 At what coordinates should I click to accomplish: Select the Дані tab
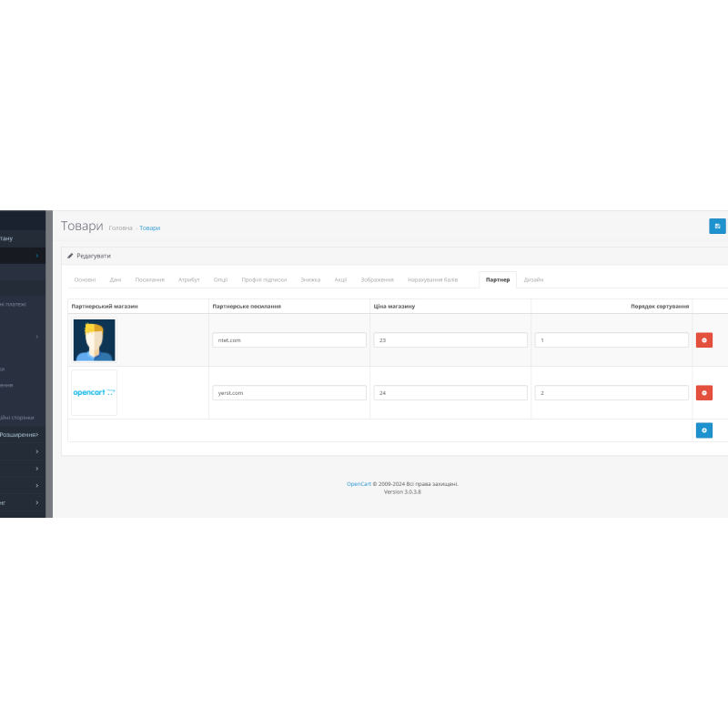pyautogui.click(x=116, y=279)
